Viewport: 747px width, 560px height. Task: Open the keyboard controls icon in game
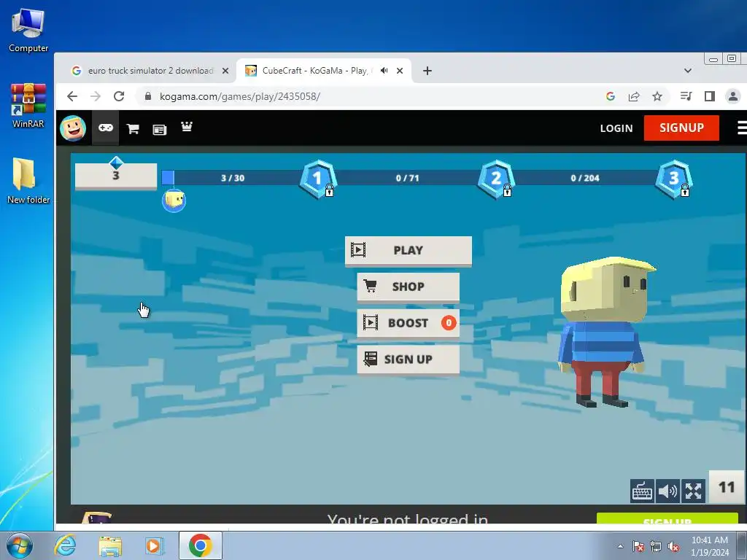642,491
